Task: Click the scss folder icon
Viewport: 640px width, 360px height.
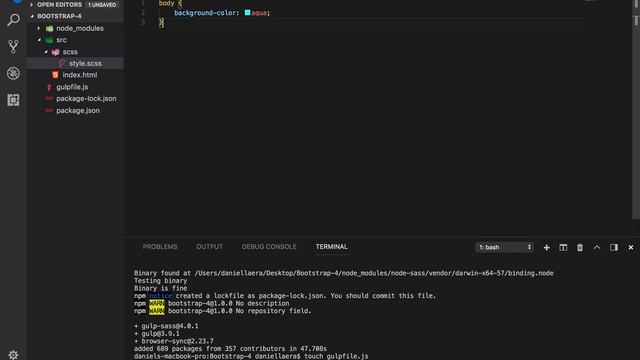Action: click(x=56, y=52)
